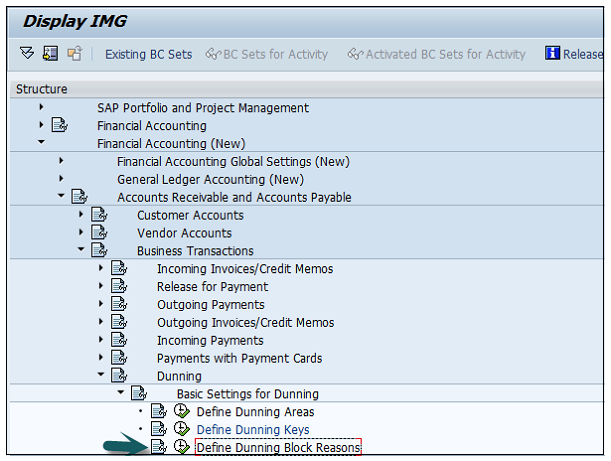Click the Structure column header

(x=42, y=89)
